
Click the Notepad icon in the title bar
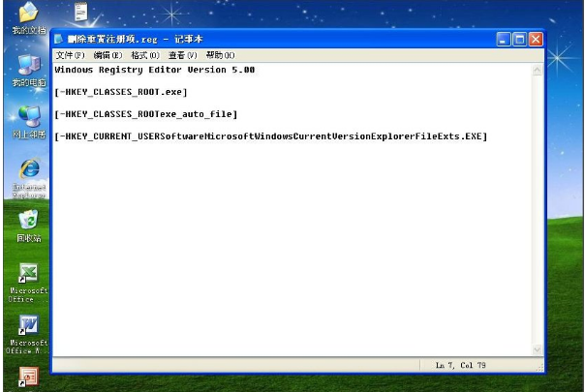pos(59,40)
